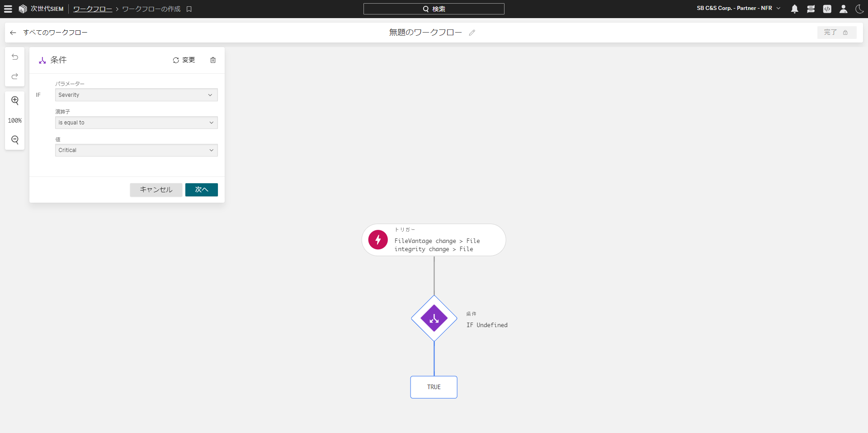This screenshot has width=868, height=433.
Task: Zoom in on the workflow canvas
Action: pos(15,100)
